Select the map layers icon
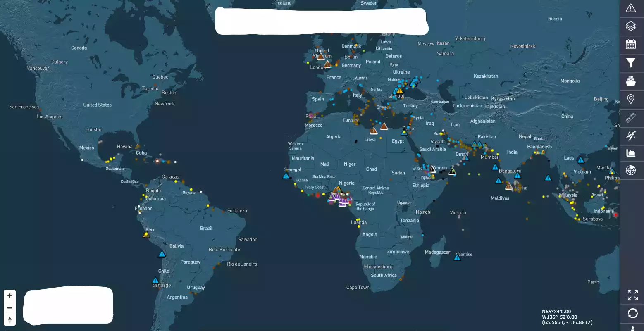644x331 pixels. point(631,26)
